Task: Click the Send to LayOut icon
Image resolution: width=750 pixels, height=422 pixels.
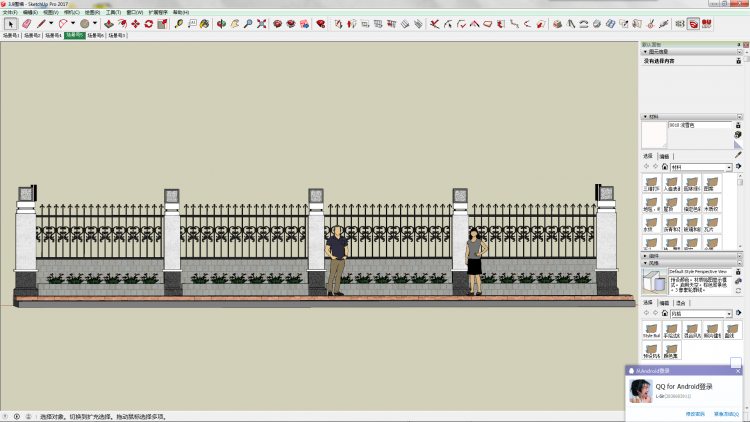Action: (x=304, y=23)
